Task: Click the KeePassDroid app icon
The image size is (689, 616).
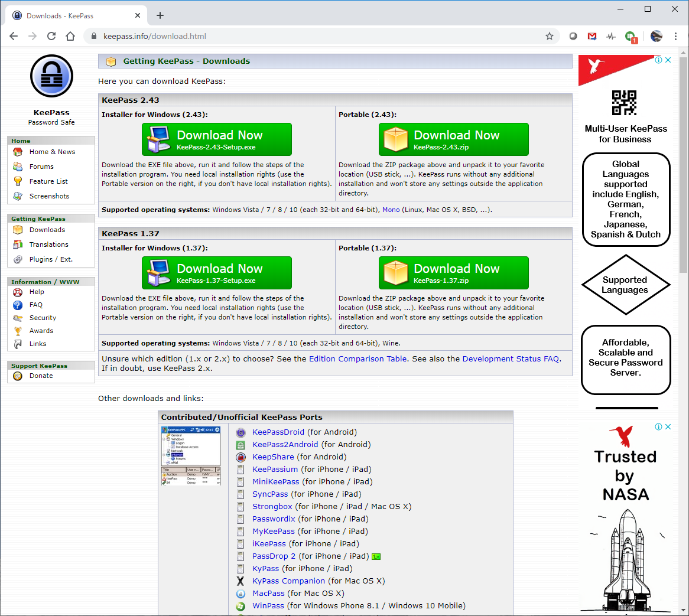Action: pos(240,432)
